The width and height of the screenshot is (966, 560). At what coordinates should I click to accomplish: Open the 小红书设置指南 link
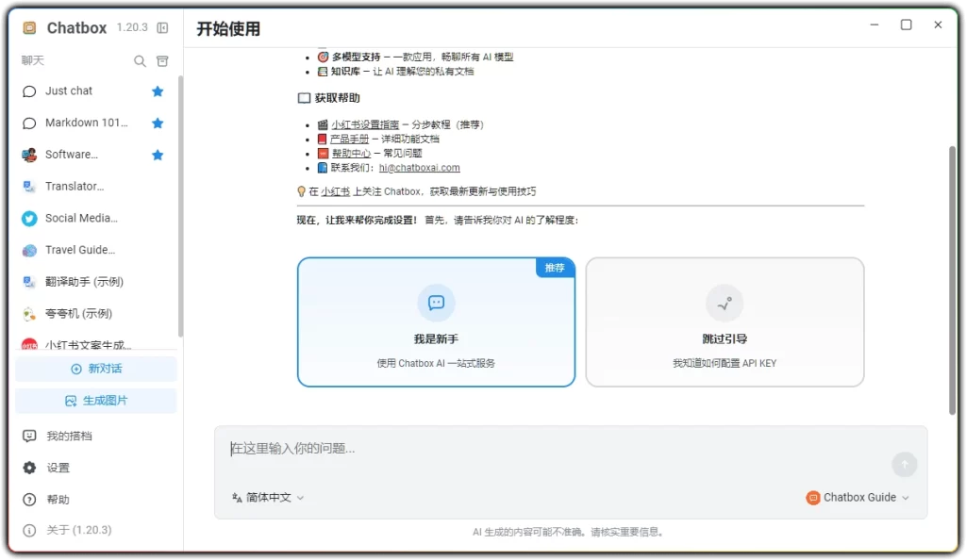click(365, 125)
